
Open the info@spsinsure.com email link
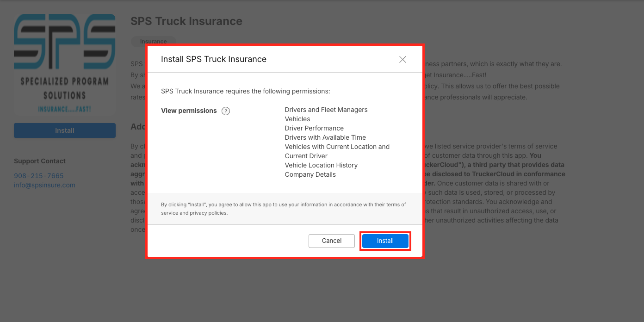(x=44, y=185)
